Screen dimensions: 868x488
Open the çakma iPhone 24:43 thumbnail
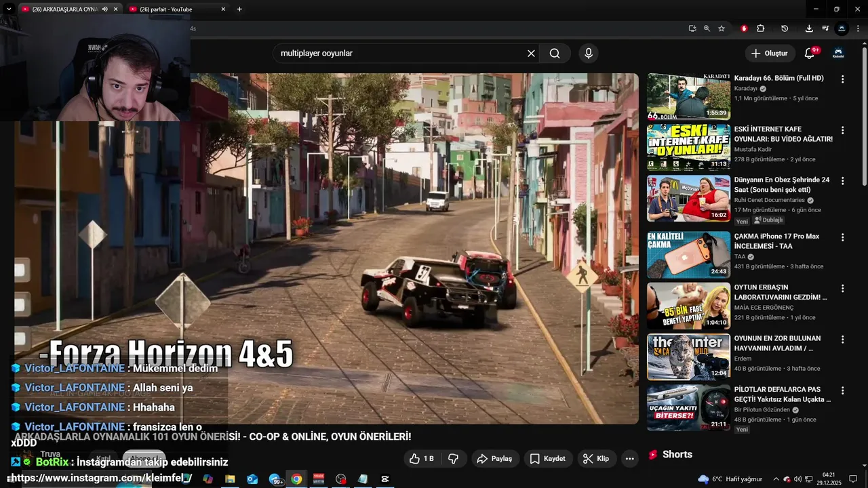tap(688, 255)
